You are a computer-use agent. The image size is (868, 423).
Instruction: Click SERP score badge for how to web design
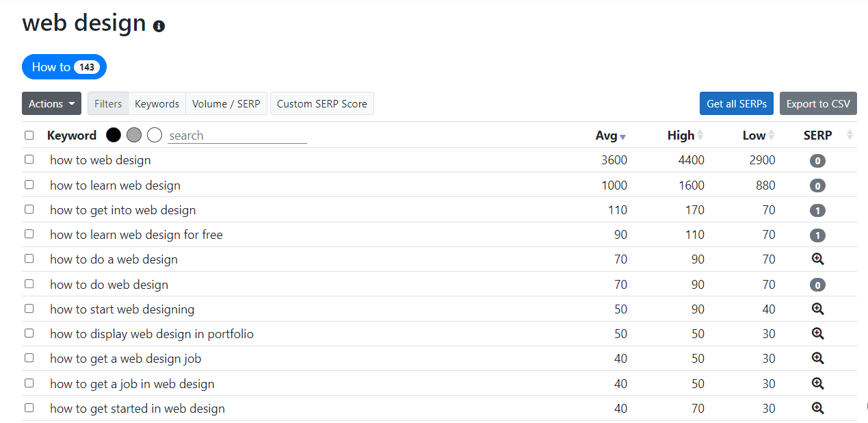click(817, 161)
